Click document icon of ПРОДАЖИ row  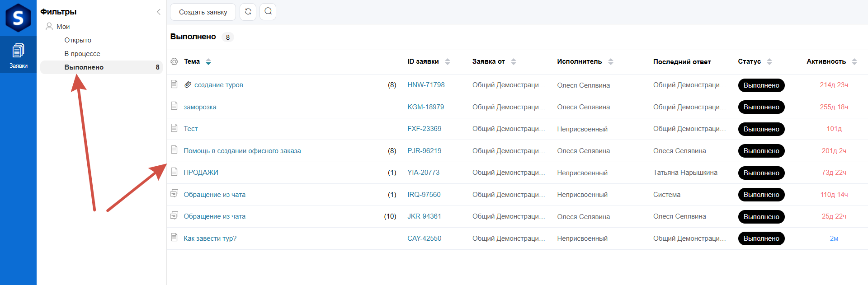tap(174, 172)
